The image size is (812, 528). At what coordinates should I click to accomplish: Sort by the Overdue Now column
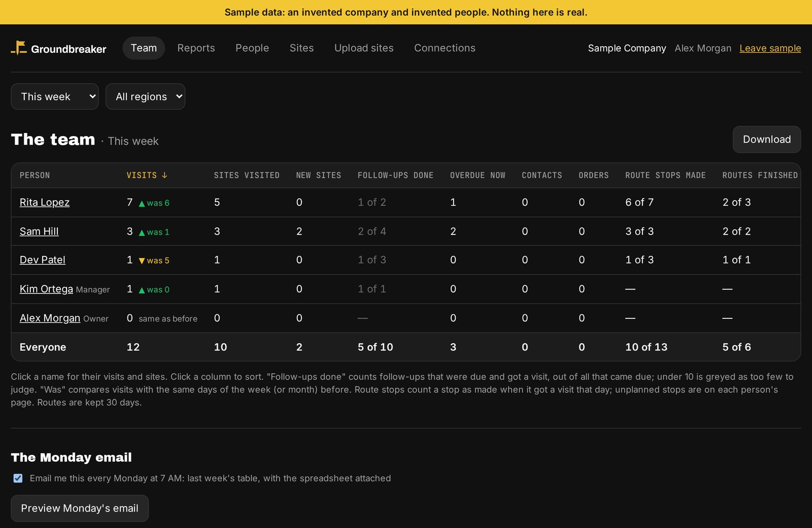(478, 175)
